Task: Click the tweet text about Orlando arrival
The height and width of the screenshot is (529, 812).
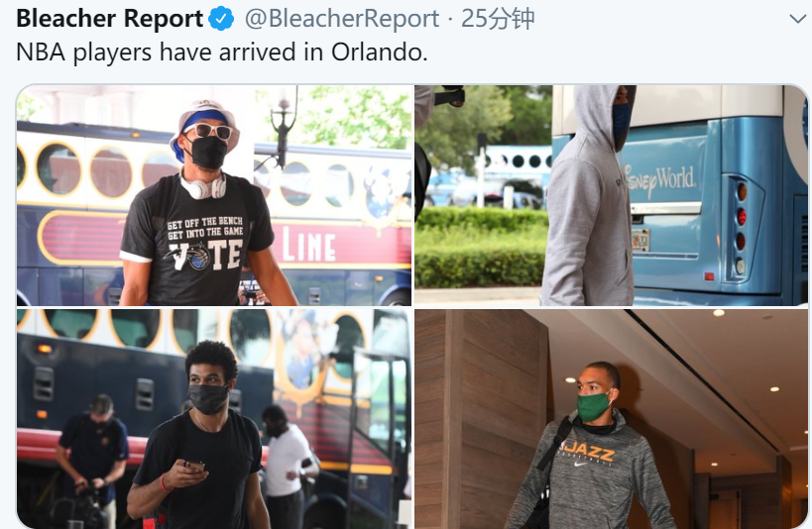Action: coord(222,53)
